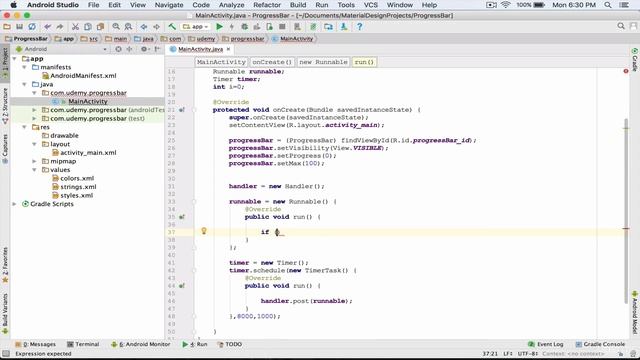
Task: Click the lightbulb intention icon
Action: (204, 231)
